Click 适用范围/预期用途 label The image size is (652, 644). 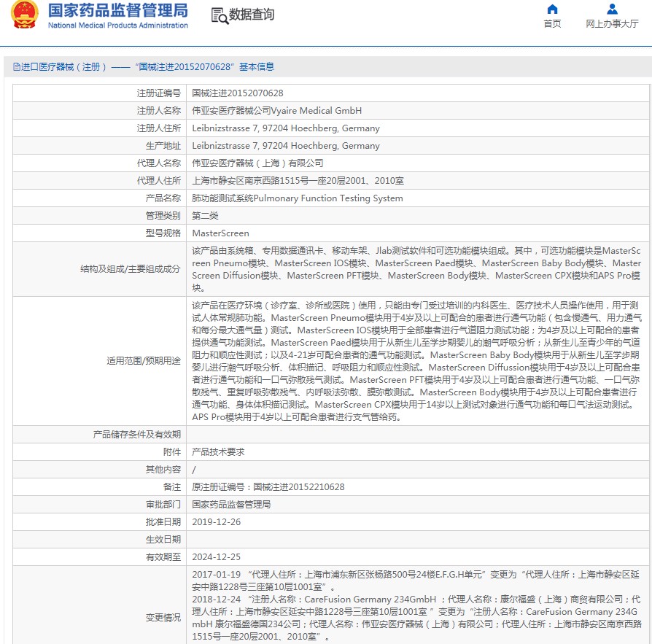pyautogui.click(x=144, y=361)
